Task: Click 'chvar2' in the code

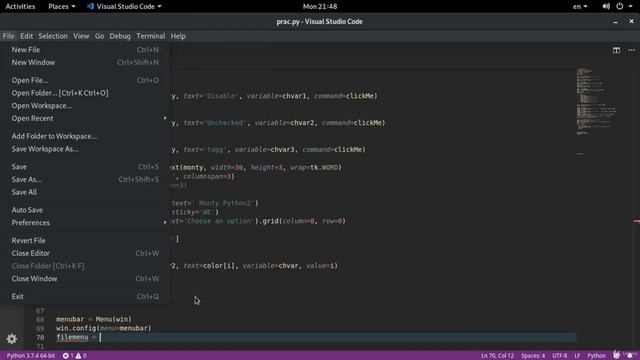Action: click(302, 123)
